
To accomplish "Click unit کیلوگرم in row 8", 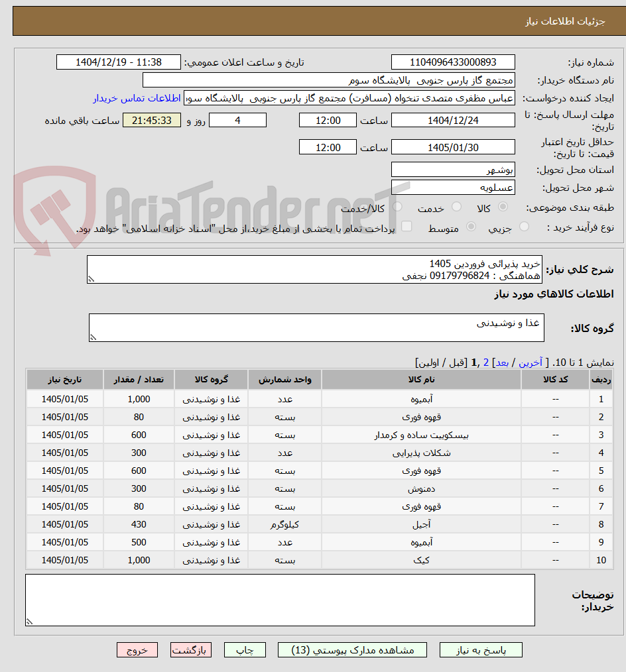I will tap(284, 525).
